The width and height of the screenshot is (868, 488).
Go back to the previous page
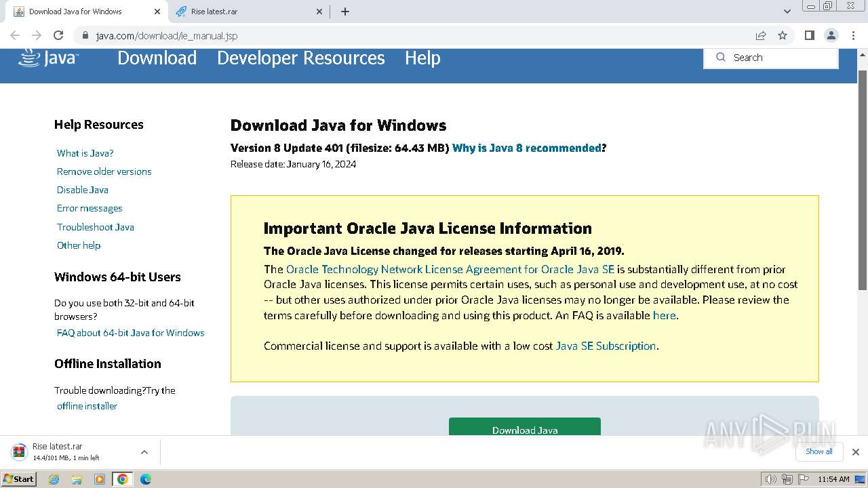click(x=15, y=35)
